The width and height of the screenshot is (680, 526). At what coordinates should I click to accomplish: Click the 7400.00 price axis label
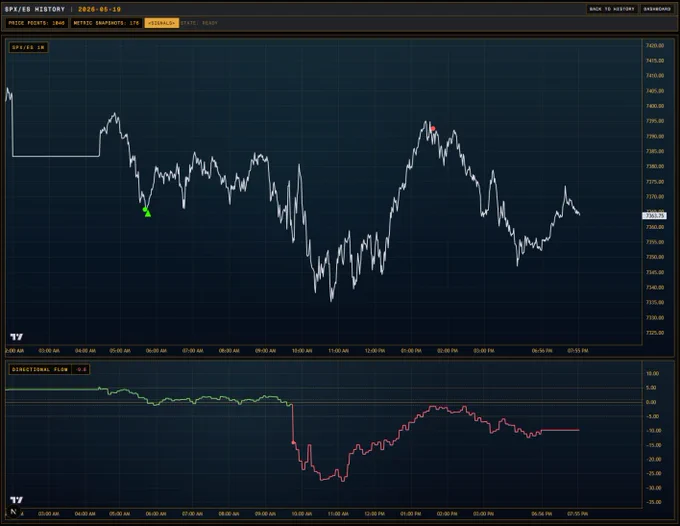655,106
